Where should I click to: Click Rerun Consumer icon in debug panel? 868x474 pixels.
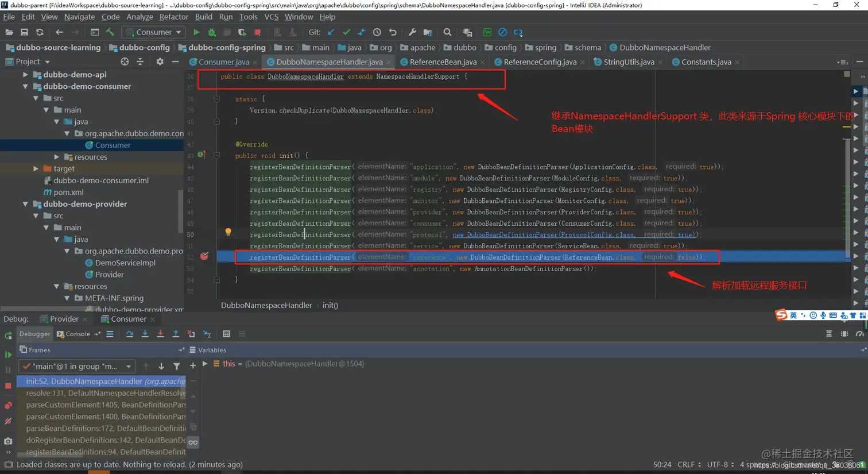[x=8, y=335]
